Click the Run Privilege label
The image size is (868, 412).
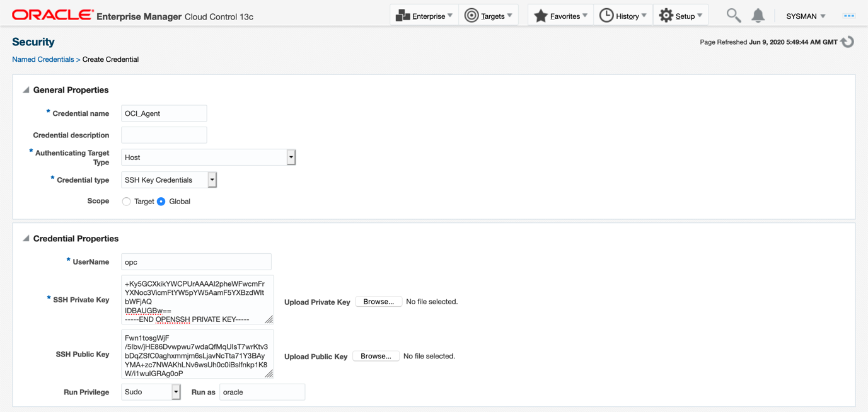click(x=86, y=392)
